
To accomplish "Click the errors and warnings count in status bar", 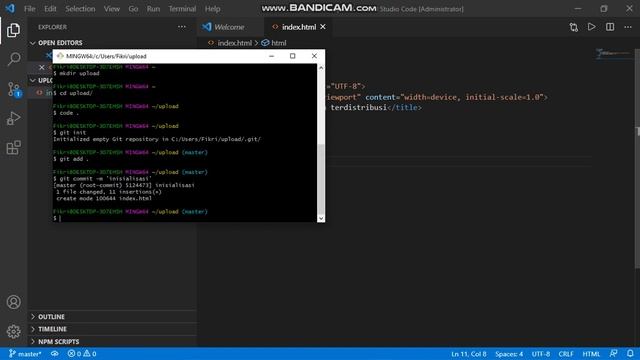I will tap(82, 353).
